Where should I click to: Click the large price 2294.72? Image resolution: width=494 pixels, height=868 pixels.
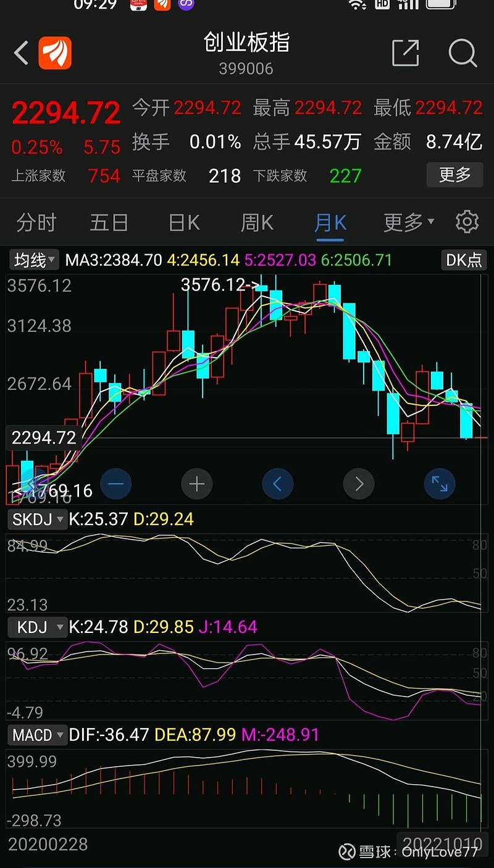click(x=66, y=114)
